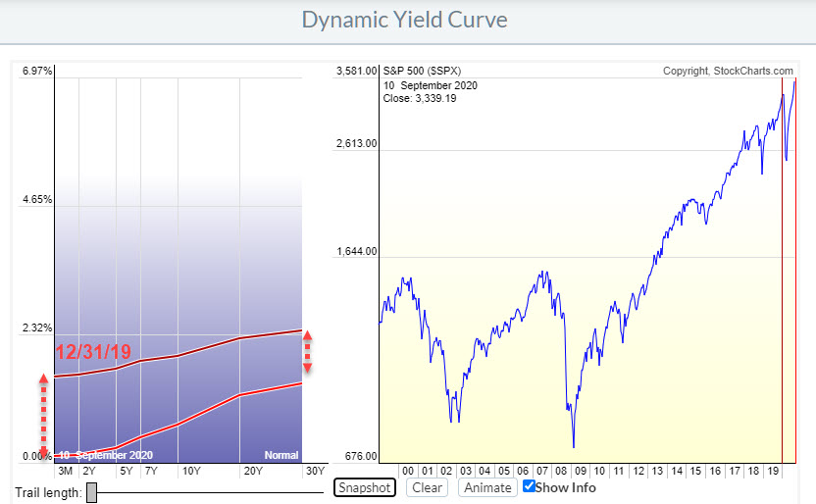
Task: Click the red 12/31/19 annotation
Action: [93, 352]
